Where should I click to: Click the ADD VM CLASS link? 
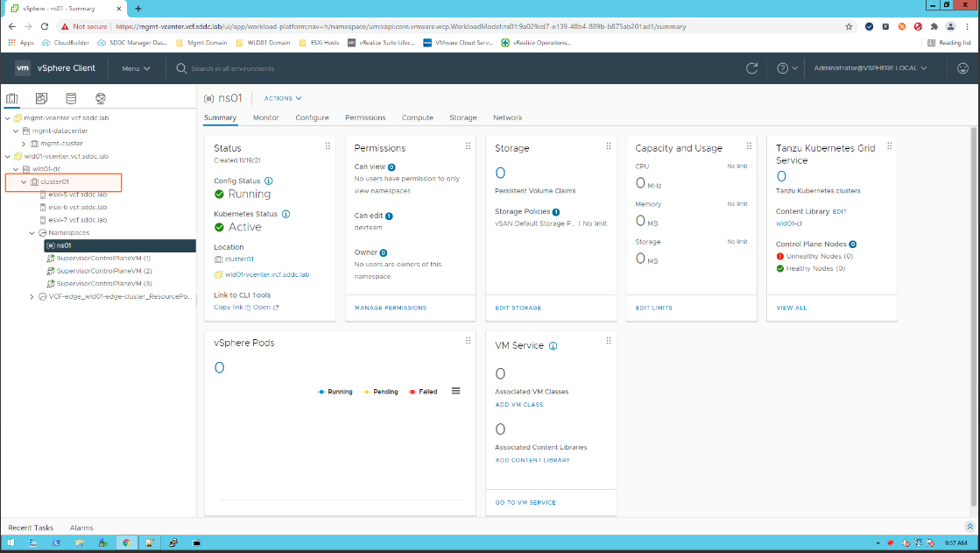tap(519, 405)
